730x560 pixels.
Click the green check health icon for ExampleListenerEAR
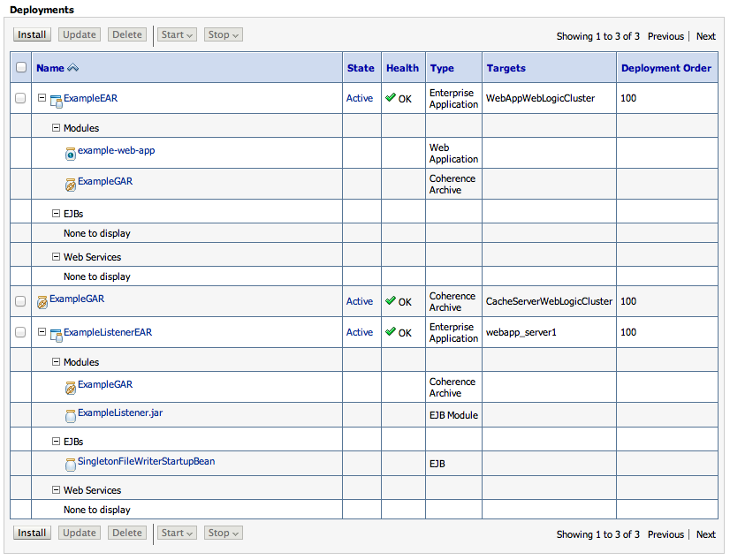(391, 331)
